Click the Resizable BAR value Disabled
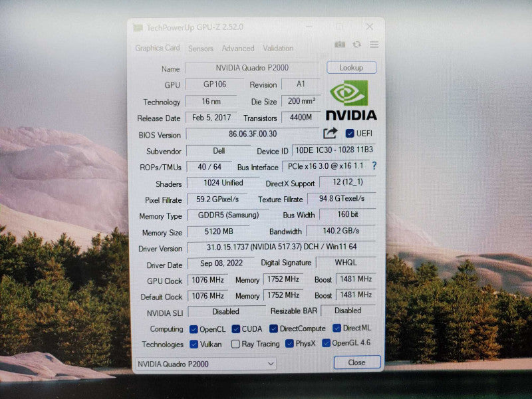532x399 pixels. [348, 311]
